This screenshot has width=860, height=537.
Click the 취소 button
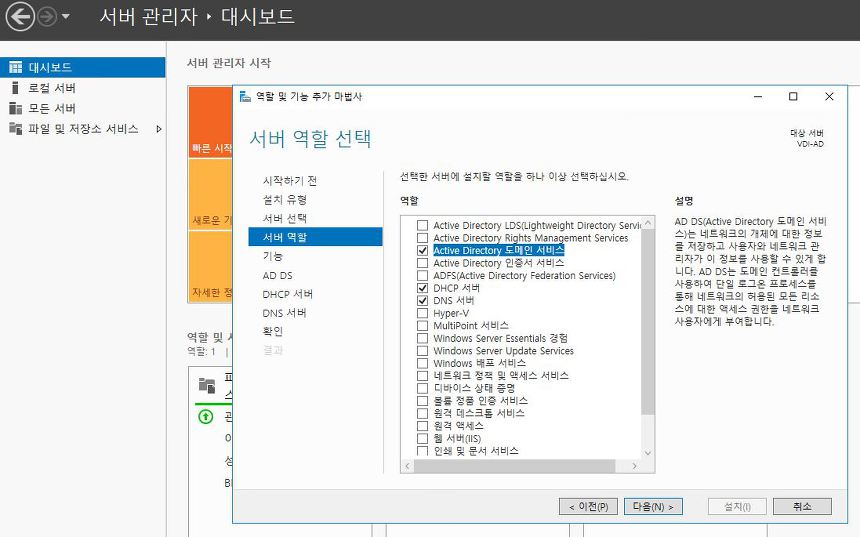[802, 506]
